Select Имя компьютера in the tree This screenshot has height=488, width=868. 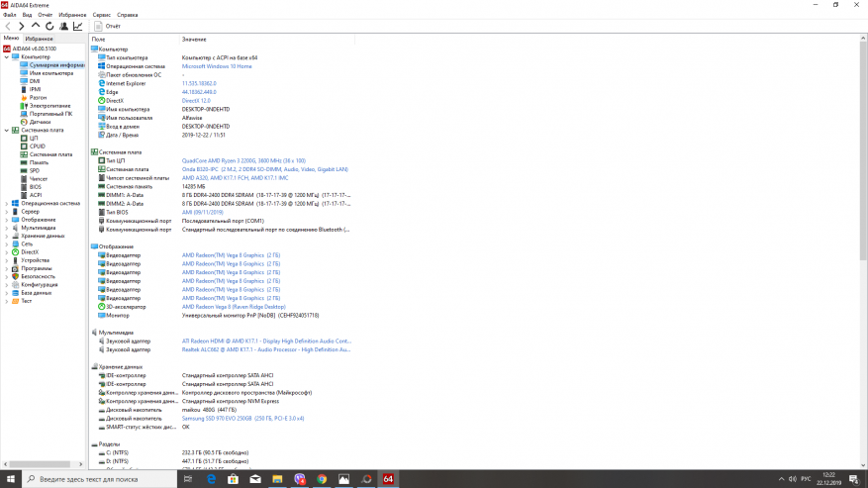point(50,73)
